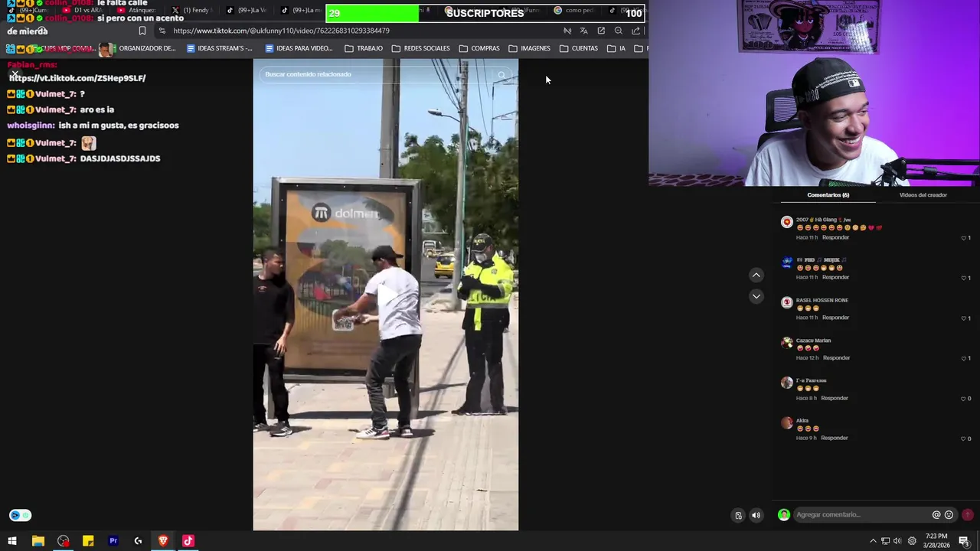This screenshot has height=551, width=980.
Task: Switch to the D1 vs ARA browser tab
Action: 83,10
